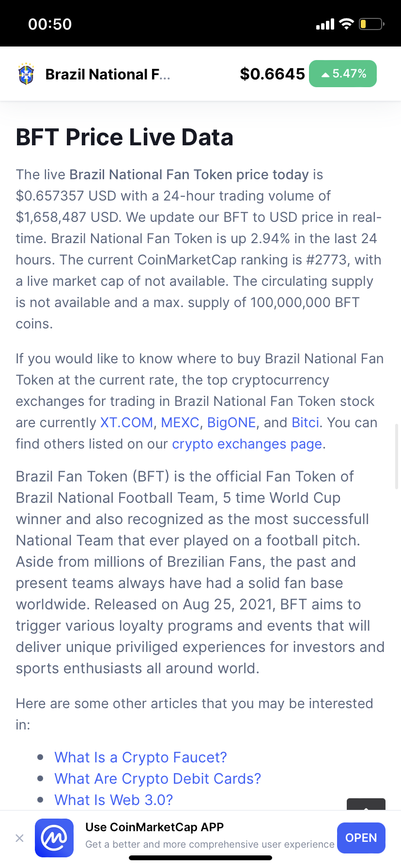Tap the green 5.47% price change badge
The height and width of the screenshot is (868, 401).
(x=343, y=74)
